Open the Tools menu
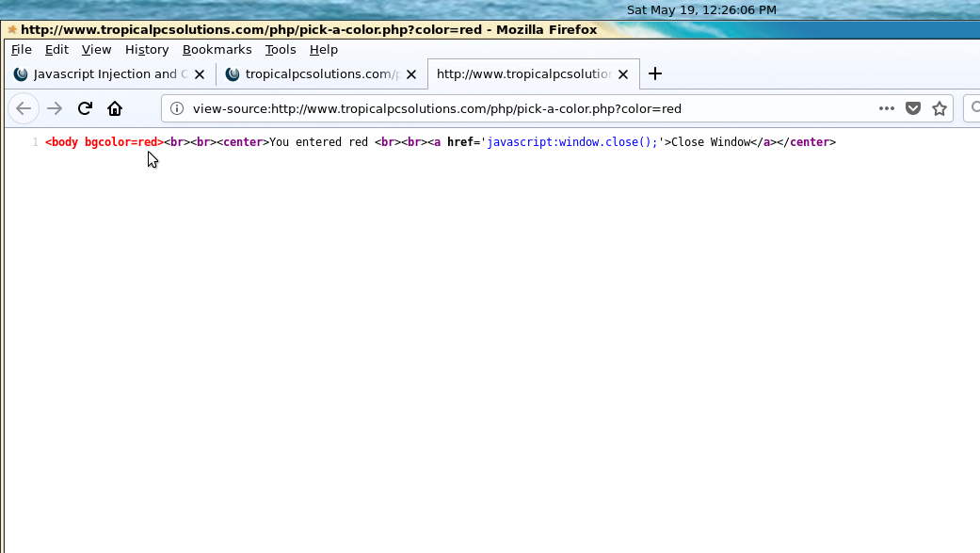Image resolution: width=980 pixels, height=553 pixels. (280, 49)
